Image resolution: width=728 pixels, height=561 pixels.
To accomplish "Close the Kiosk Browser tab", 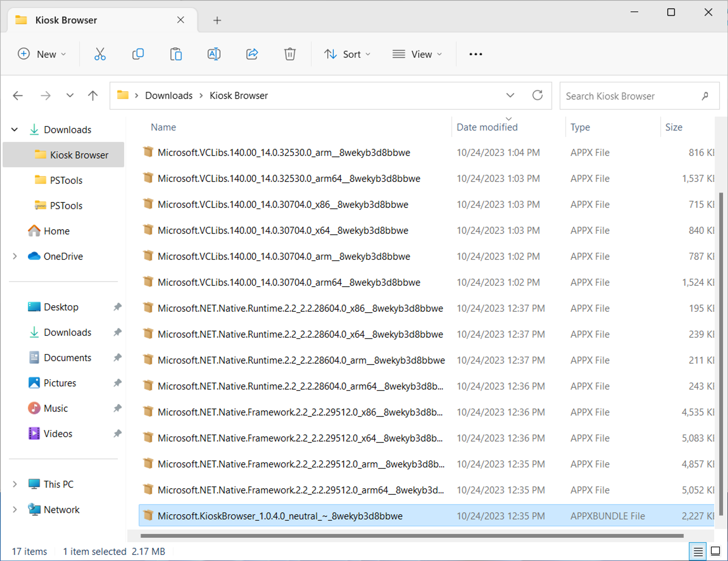I will 180,20.
